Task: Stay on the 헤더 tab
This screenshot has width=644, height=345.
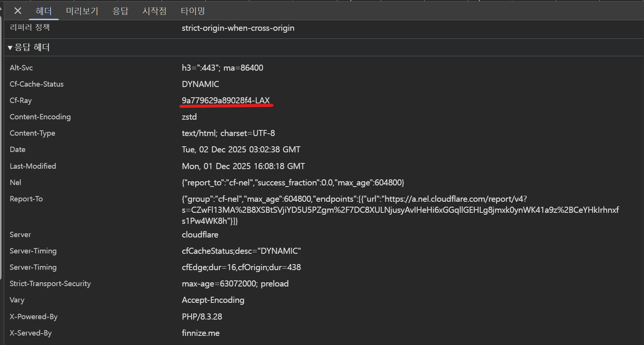Action: tap(44, 11)
